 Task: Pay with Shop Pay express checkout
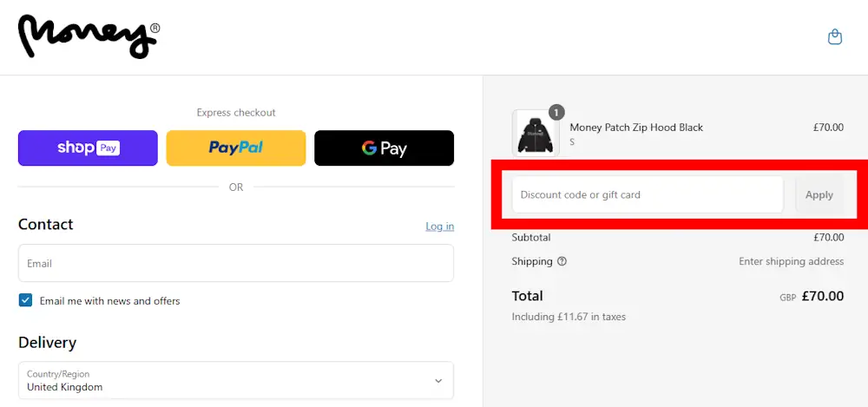[x=88, y=148]
